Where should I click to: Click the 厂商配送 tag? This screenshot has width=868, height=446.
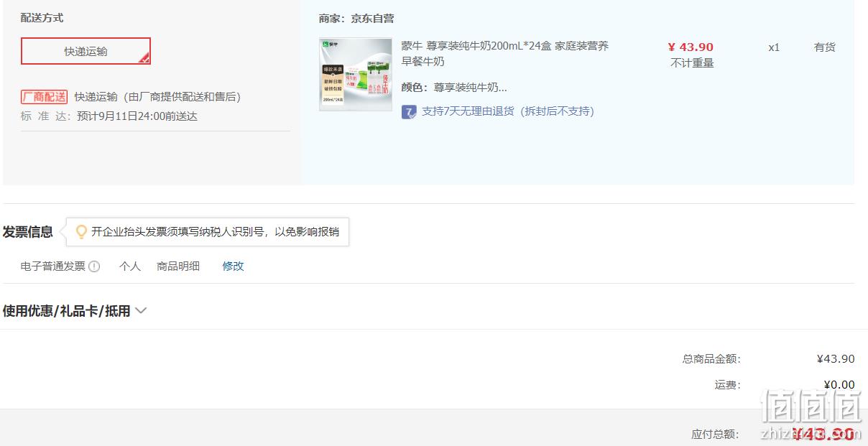(x=44, y=97)
